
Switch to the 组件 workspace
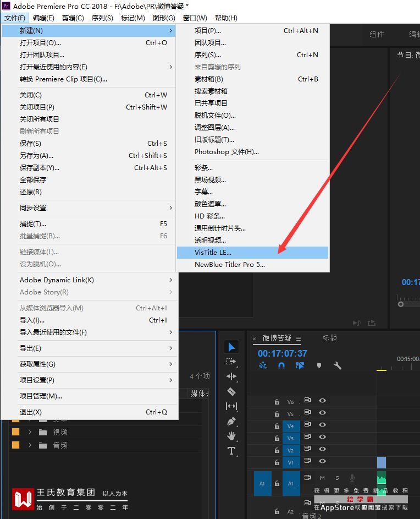[377, 35]
